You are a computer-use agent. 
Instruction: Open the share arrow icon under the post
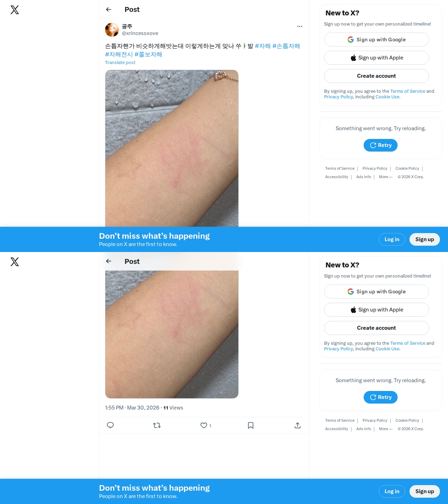coord(297,425)
